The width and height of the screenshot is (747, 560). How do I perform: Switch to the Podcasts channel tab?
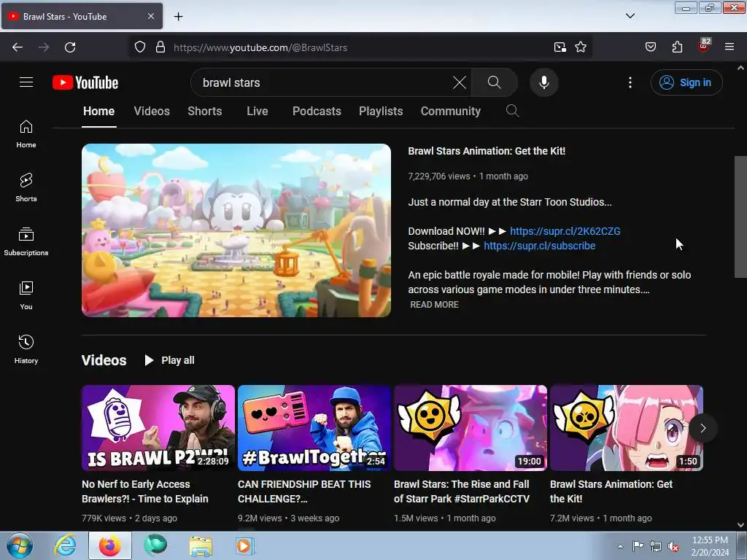pyautogui.click(x=317, y=111)
